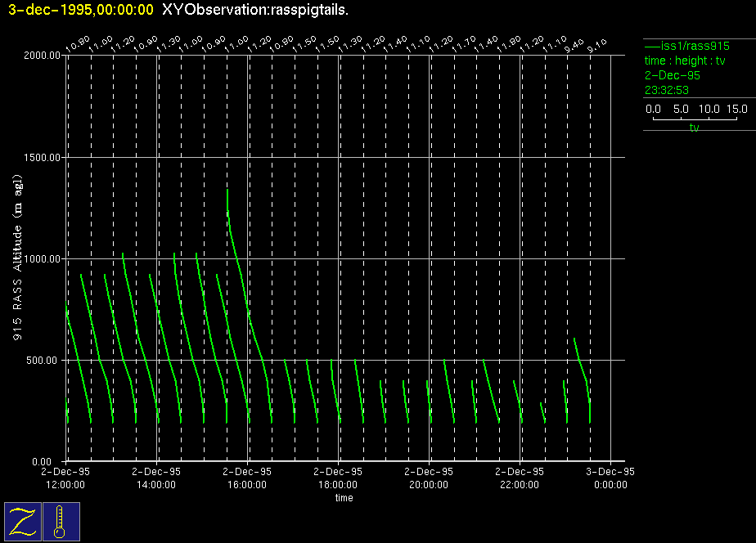Click the yellow Z Zebra icon
756x543 pixels.
(24, 522)
